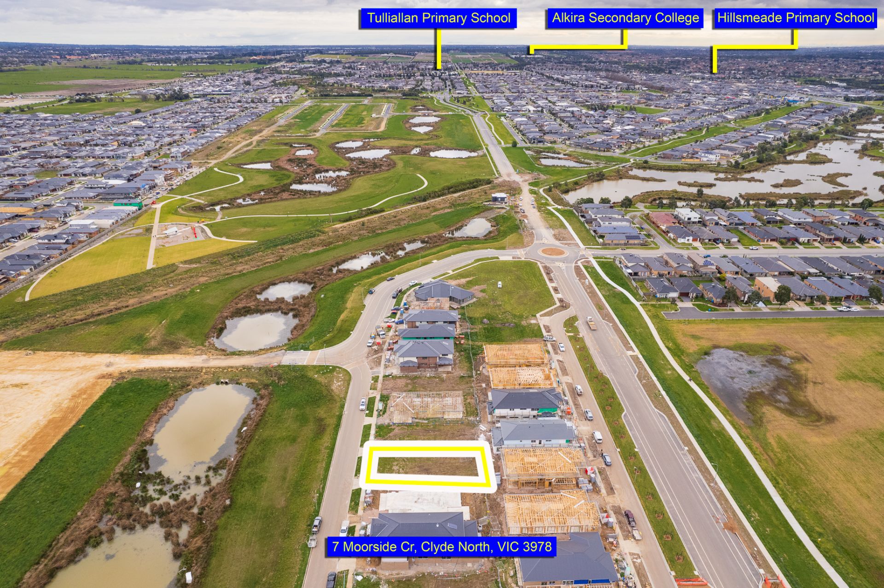The image size is (884, 588).
Task: Click the truck driving on the main road
Action: pyautogui.click(x=591, y=323)
